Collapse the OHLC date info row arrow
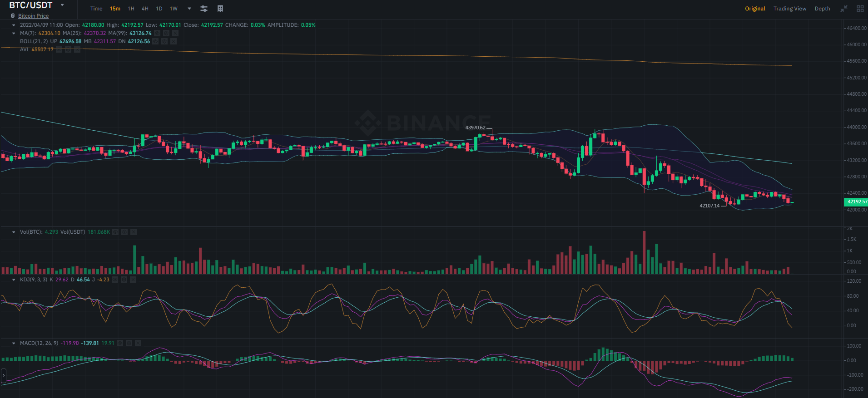Screen dimensions: 868x398 tap(14, 25)
